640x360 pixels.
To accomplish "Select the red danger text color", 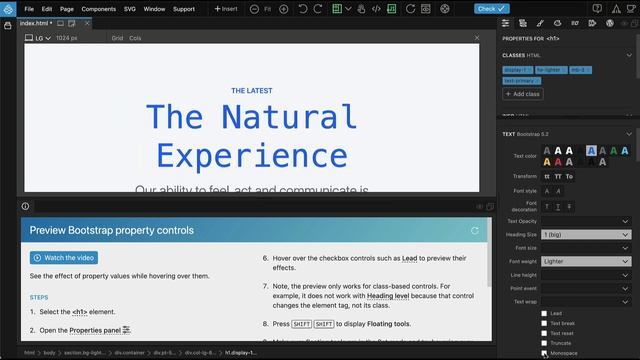I will (558, 162).
